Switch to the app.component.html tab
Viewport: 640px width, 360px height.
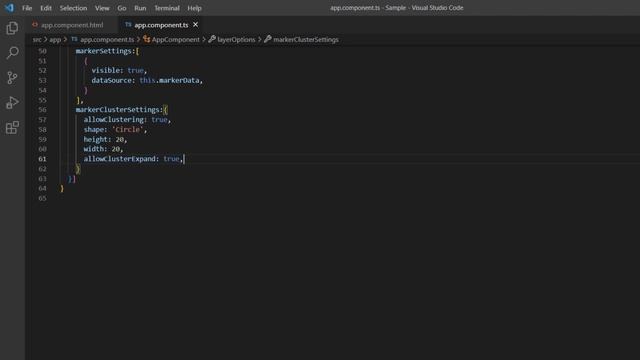[72, 25]
